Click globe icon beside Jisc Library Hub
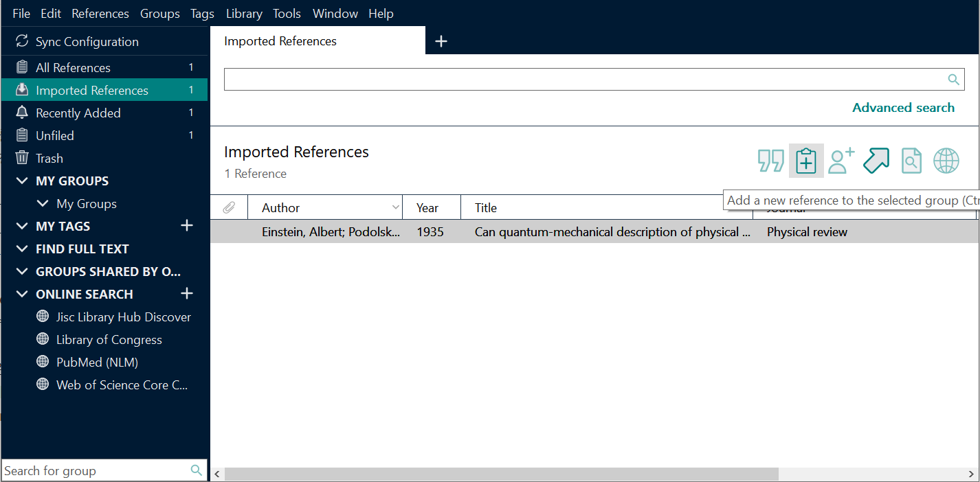Image resolution: width=980 pixels, height=482 pixels. pos(43,317)
